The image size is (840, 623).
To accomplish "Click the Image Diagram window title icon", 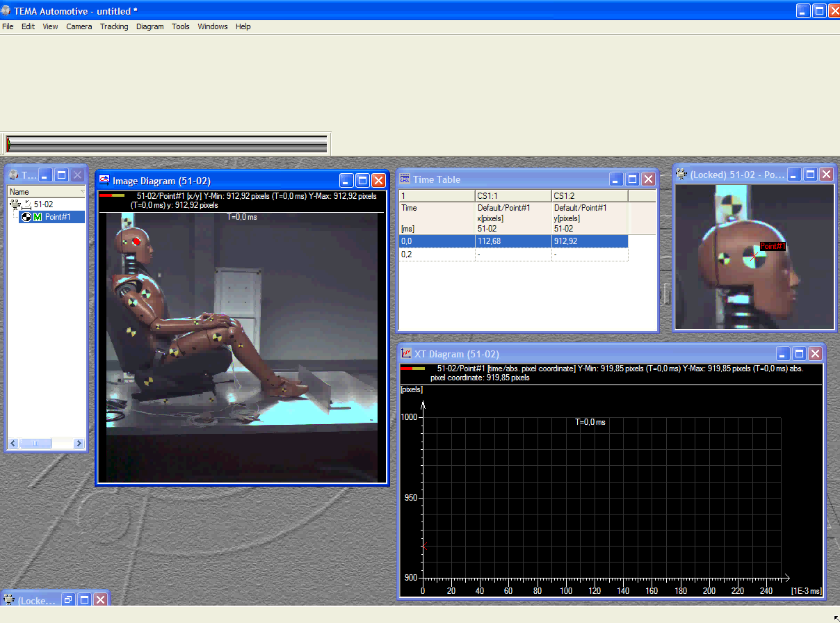I will pyautogui.click(x=105, y=181).
